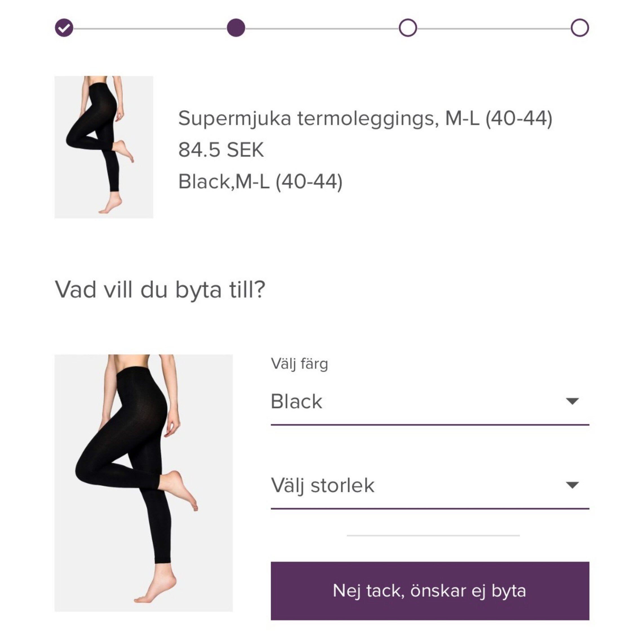Open the small leggings thumbnail at top

click(x=104, y=147)
